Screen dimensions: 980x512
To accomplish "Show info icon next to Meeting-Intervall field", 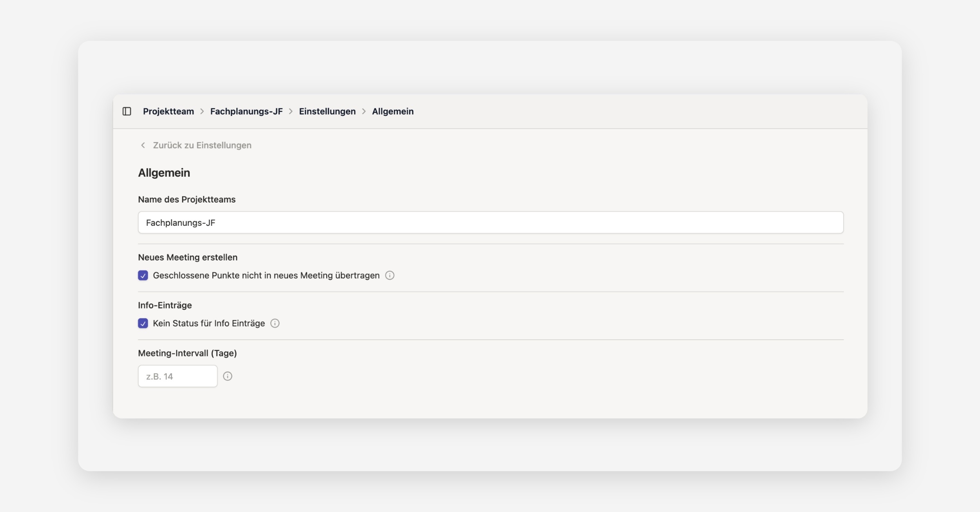I will 227,376.
